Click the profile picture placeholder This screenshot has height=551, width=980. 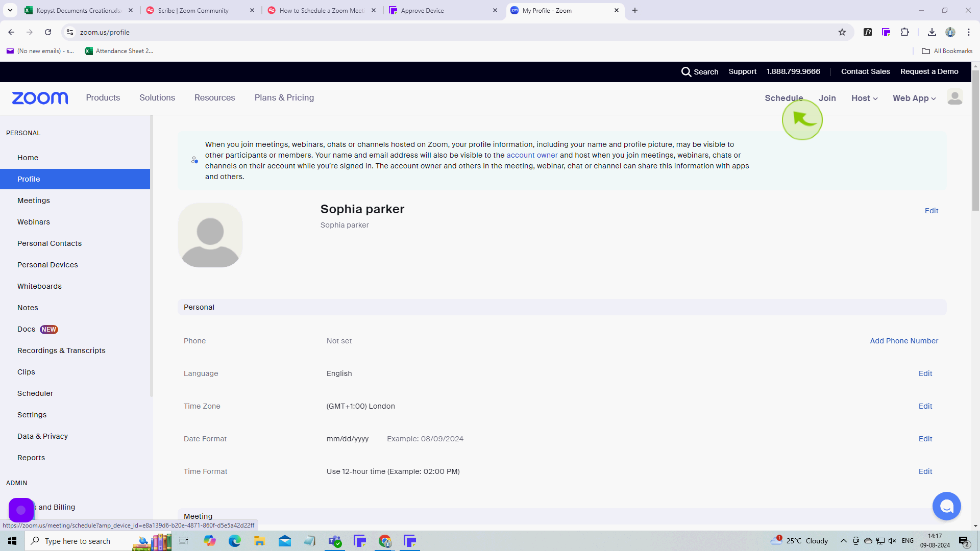[210, 235]
